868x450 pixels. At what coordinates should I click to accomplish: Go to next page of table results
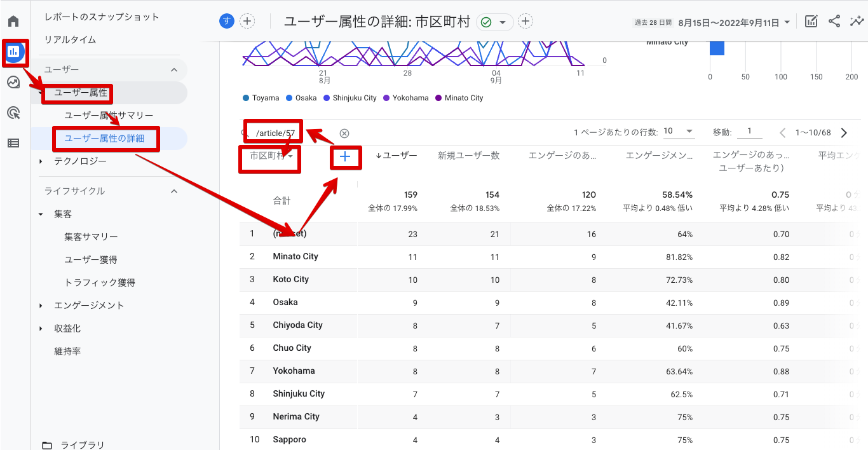tap(844, 133)
